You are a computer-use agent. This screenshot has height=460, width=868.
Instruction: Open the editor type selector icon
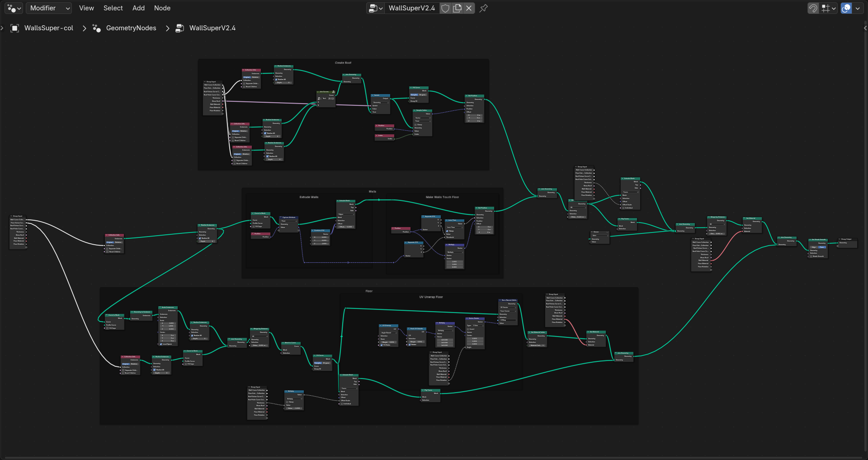(x=14, y=8)
